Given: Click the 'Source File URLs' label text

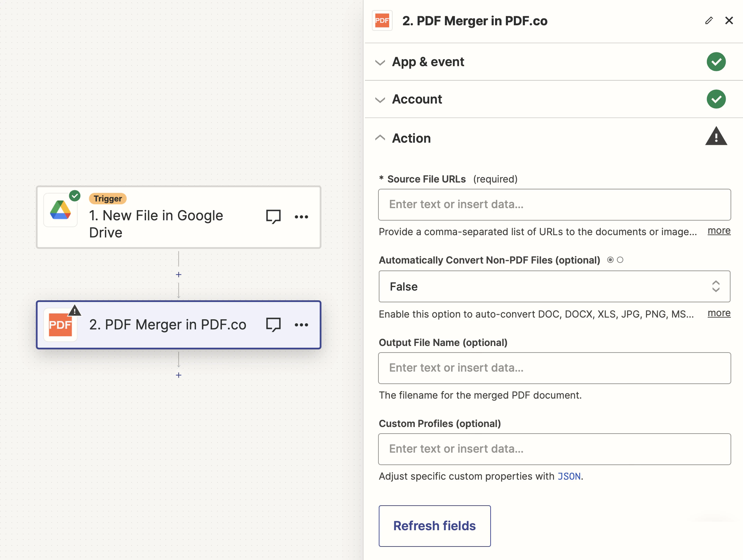Looking at the screenshot, I should click(427, 179).
